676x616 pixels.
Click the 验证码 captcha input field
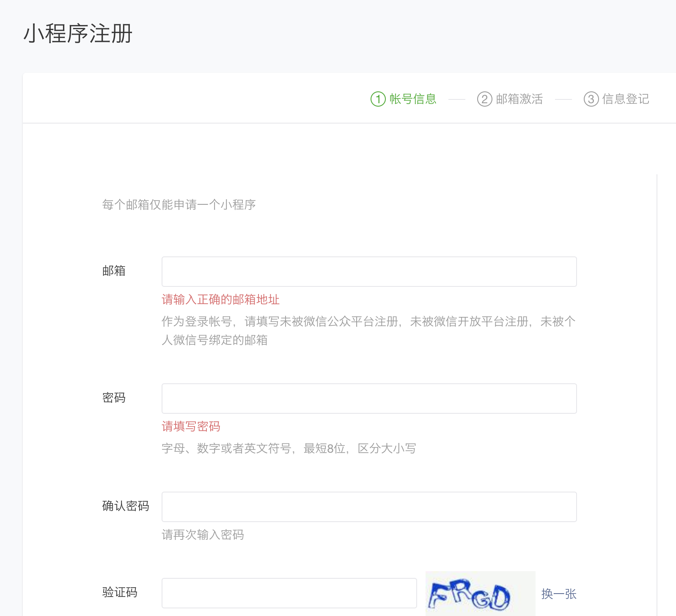[x=289, y=593]
